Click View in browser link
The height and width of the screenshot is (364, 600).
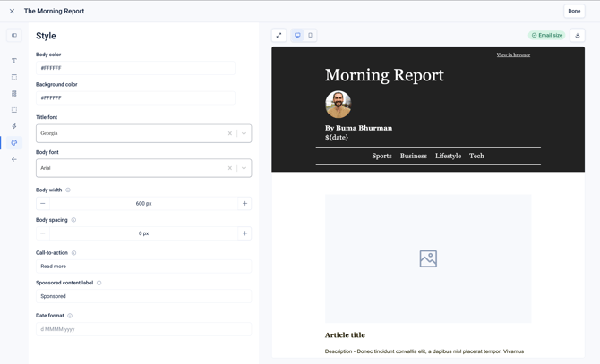point(513,55)
